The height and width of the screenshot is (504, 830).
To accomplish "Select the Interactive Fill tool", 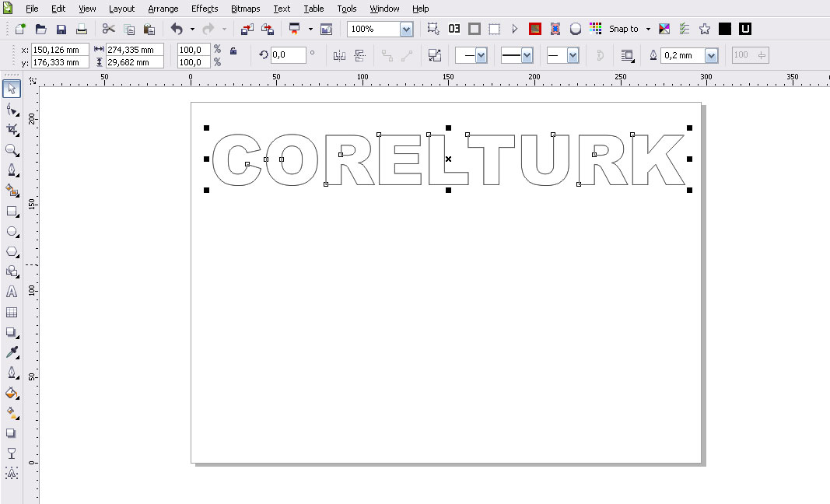I will click(12, 413).
